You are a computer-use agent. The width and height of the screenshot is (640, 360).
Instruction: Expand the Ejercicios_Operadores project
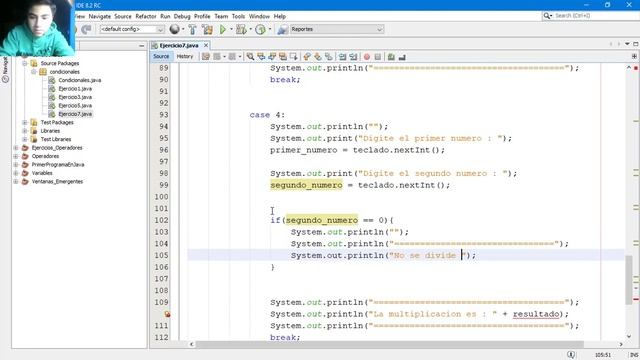click(16, 148)
